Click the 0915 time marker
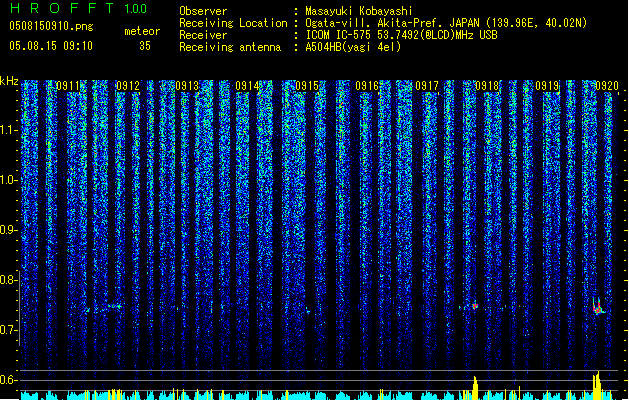Image resolution: width=629 pixels, height=400 pixels. coord(307,86)
